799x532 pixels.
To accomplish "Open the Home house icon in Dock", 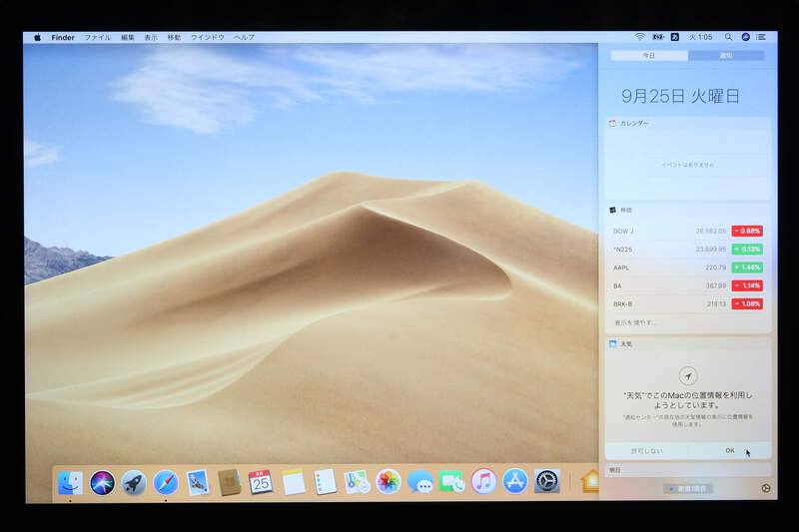I will click(589, 482).
